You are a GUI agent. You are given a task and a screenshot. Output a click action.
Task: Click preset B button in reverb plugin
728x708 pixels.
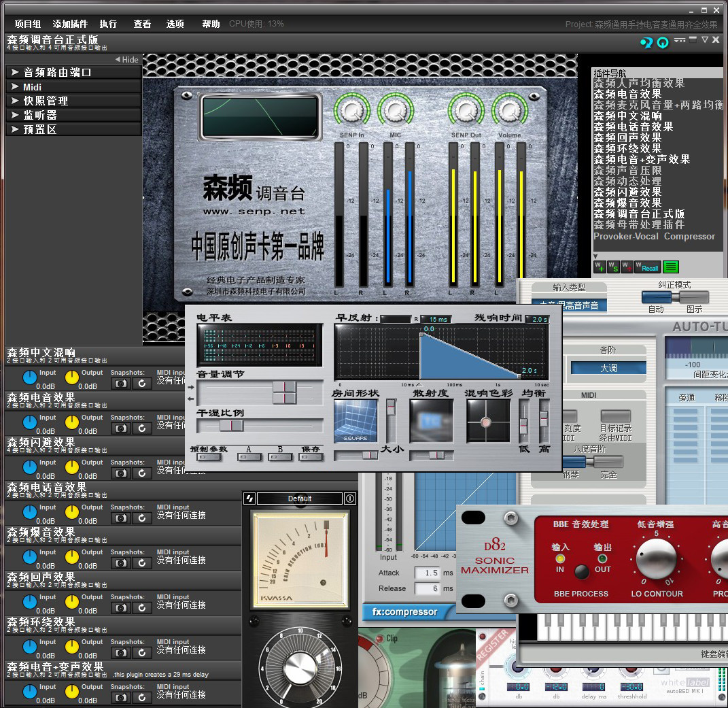[x=281, y=457]
